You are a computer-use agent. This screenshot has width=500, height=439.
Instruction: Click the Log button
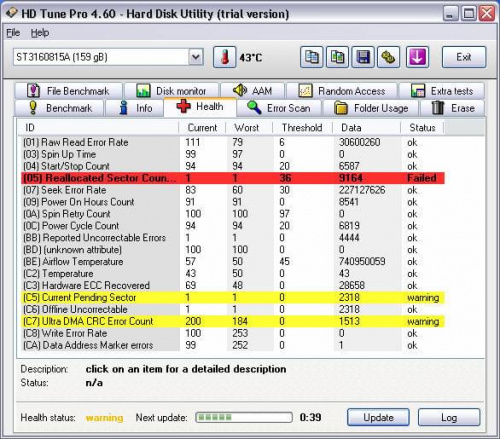pyautogui.click(x=449, y=417)
